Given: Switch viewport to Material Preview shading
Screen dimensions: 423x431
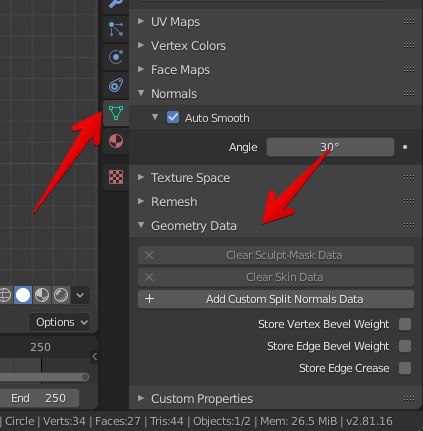Looking at the screenshot, I should click(x=42, y=295).
